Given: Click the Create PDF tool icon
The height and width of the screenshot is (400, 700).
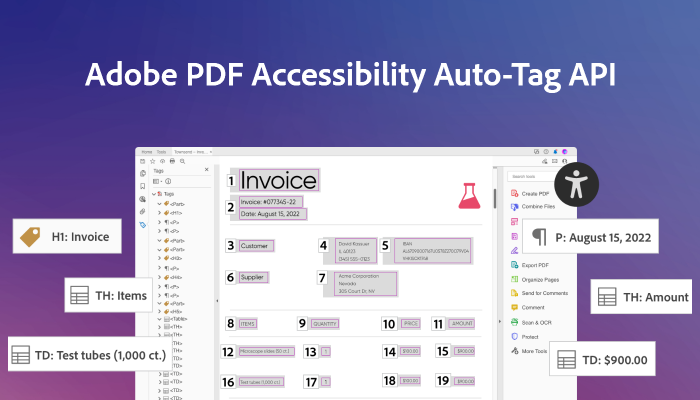Looking at the screenshot, I should point(514,193).
